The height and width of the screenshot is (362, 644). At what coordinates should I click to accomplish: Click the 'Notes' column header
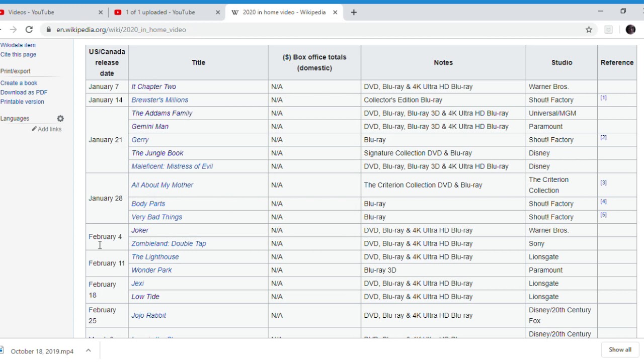click(443, 62)
